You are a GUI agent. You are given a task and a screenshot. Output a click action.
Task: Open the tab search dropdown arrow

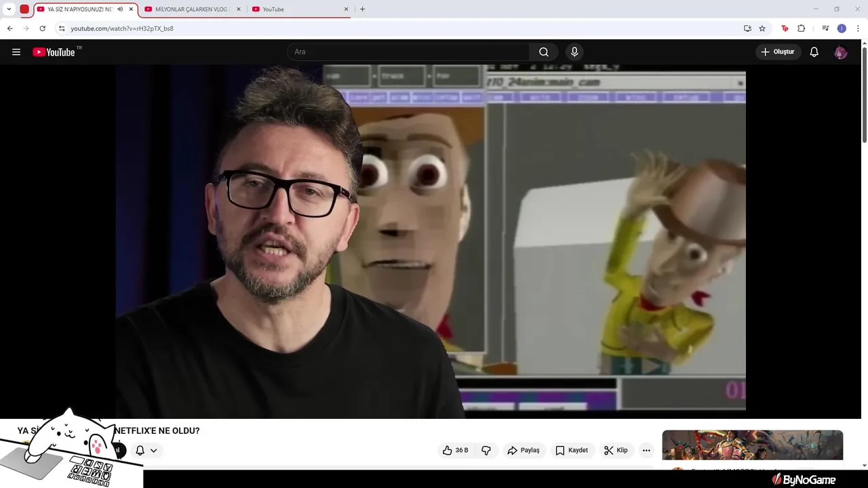pyautogui.click(x=9, y=9)
